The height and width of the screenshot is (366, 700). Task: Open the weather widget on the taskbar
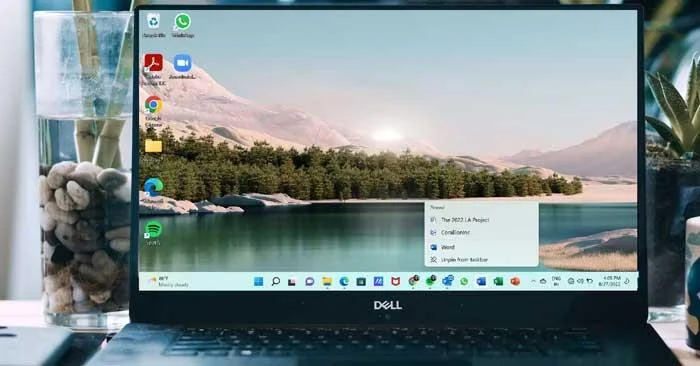tap(169, 281)
